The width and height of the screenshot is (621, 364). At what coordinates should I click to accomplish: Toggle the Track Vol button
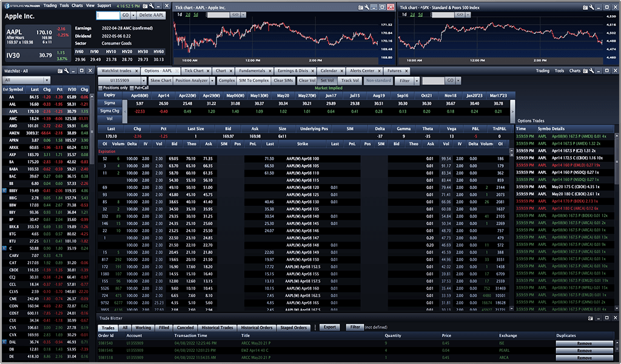350,81
